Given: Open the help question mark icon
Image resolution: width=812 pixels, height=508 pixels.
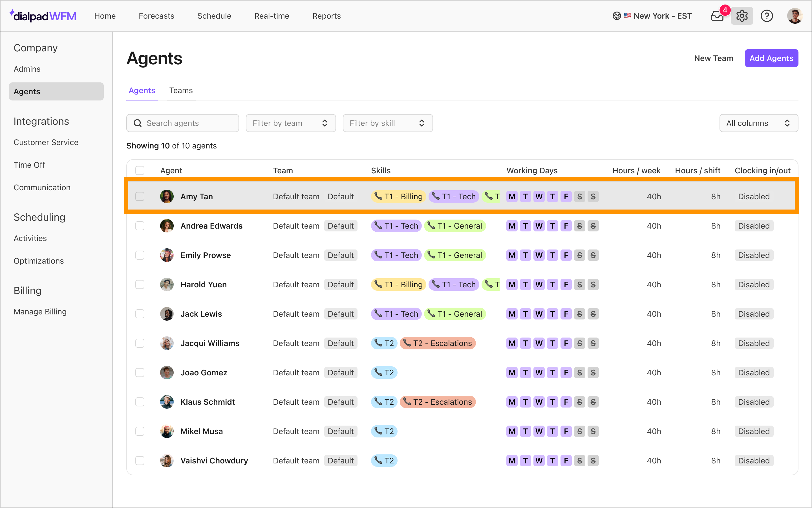Looking at the screenshot, I should 767,16.
